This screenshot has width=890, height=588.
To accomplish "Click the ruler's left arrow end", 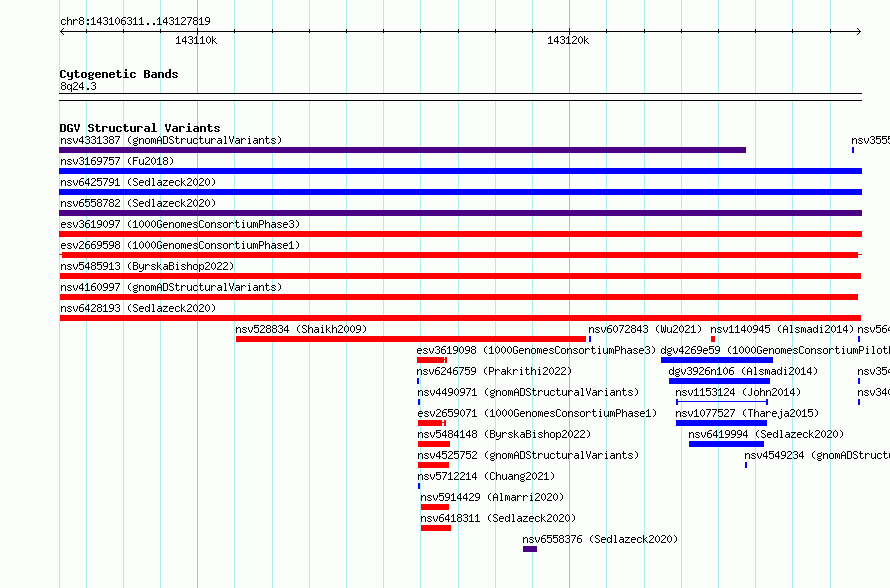I will tap(62, 32).
